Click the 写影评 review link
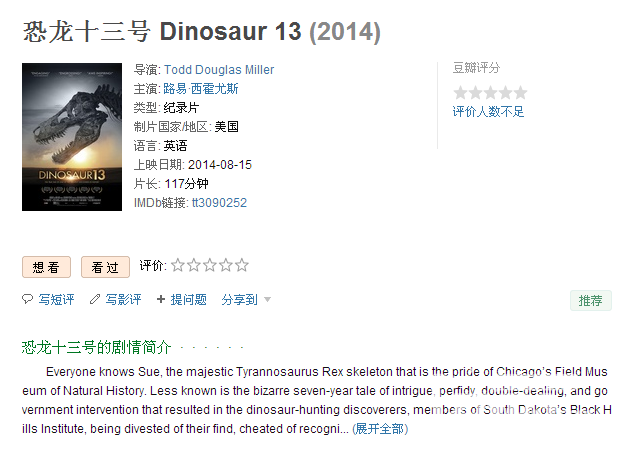This screenshot has height=459, width=641. tap(123, 300)
